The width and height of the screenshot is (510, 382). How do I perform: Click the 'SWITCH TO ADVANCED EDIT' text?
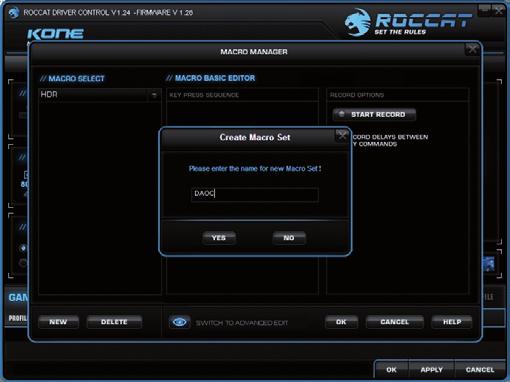tap(242, 323)
